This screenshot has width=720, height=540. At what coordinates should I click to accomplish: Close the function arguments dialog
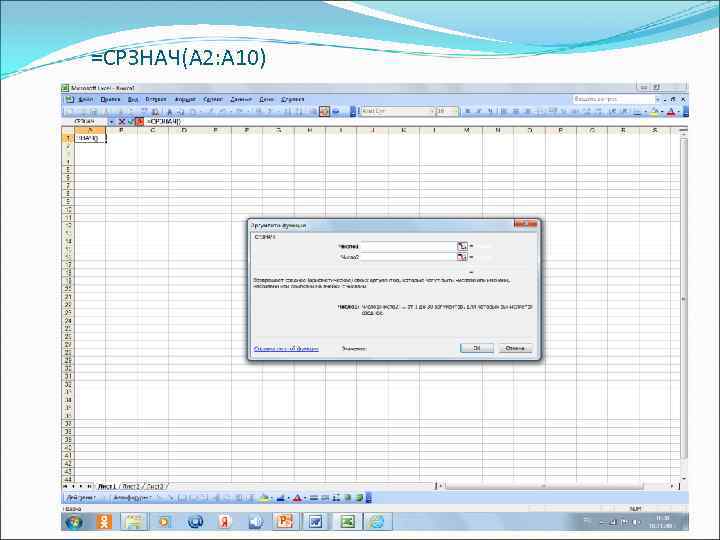[x=526, y=224]
